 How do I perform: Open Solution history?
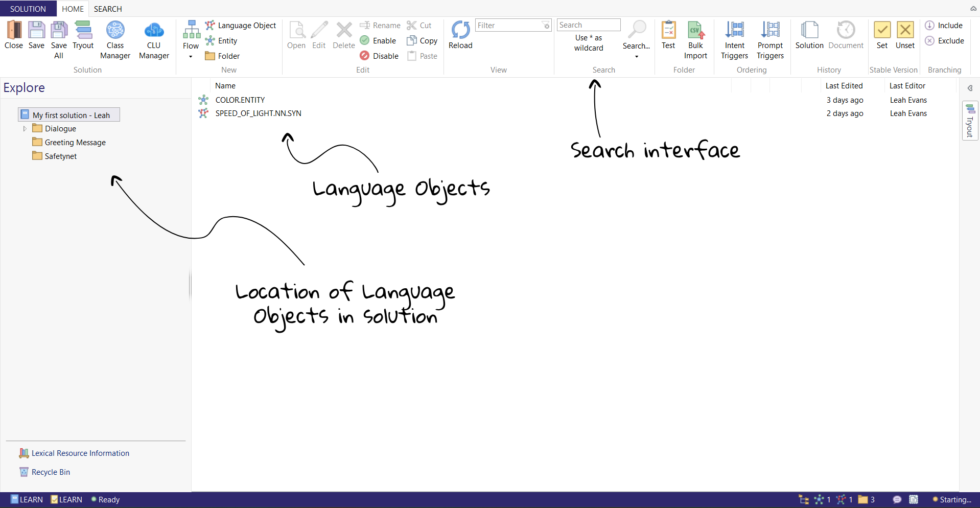click(x=809, y=35)
